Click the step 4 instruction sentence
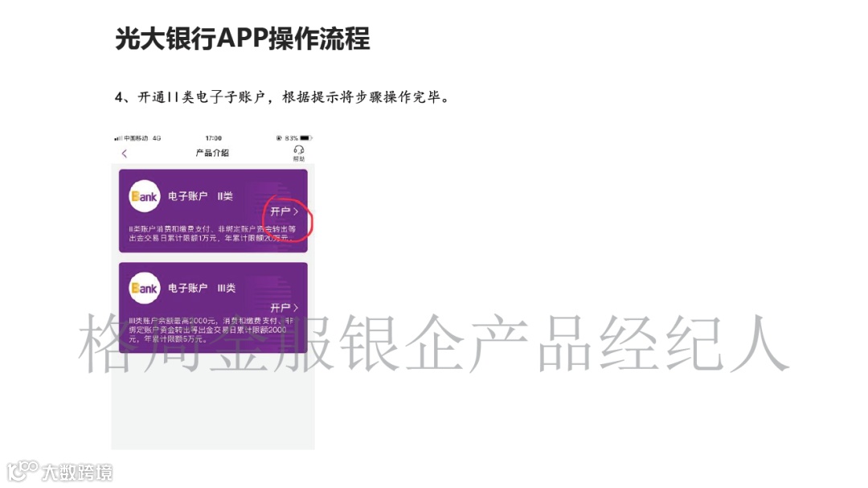 tap(284, 97)
